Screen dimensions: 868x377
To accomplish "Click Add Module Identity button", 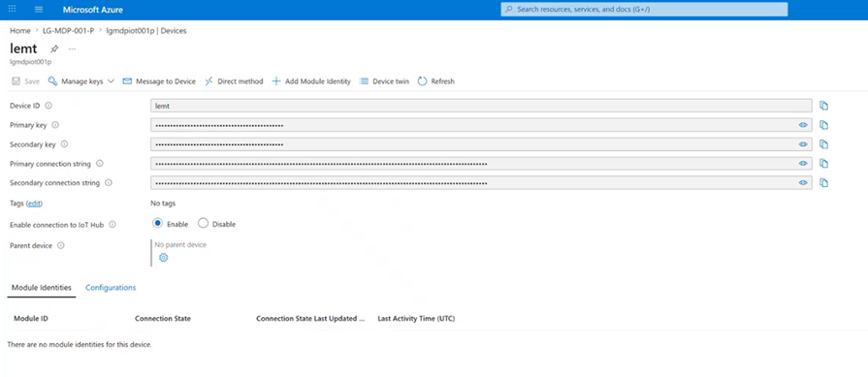I will coord(311,81).
